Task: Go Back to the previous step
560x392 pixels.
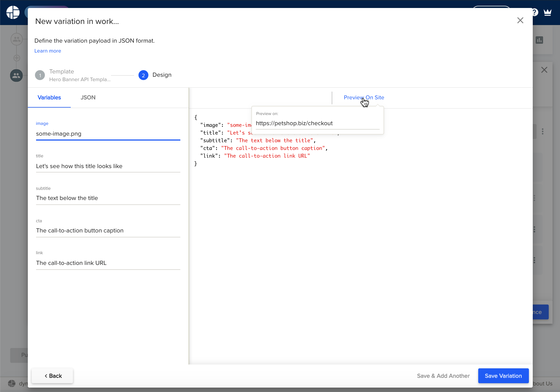Action: [x=52, y=376]
